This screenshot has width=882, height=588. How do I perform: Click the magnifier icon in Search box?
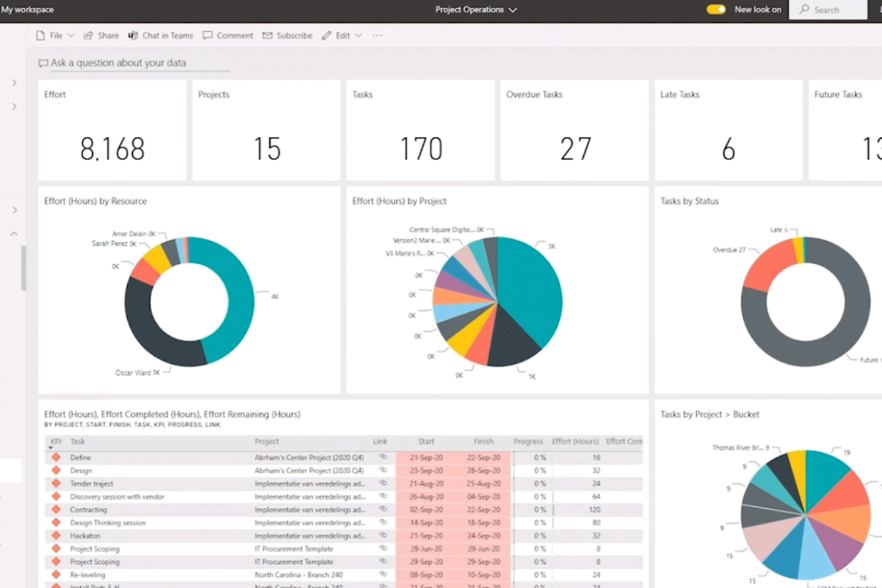tap(804, 9)
